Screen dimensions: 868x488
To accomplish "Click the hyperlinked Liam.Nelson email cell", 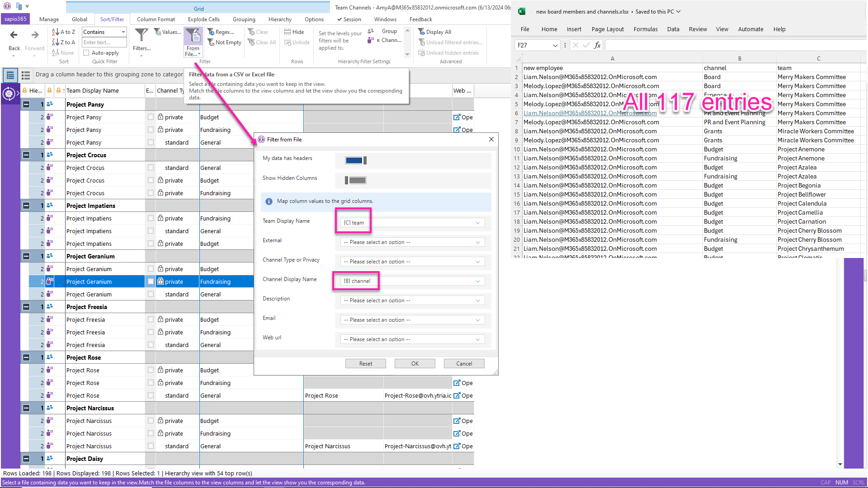I will click(x=590, y=113).
